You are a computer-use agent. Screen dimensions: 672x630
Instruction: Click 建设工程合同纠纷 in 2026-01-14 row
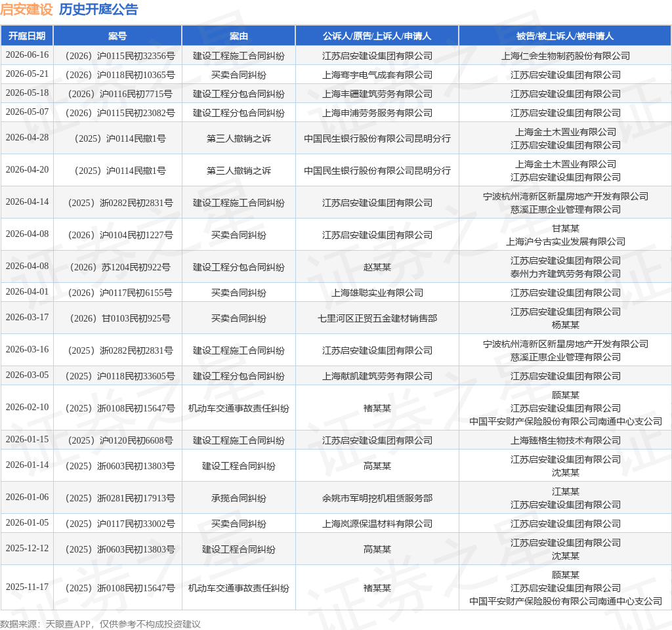coord(239,467)
